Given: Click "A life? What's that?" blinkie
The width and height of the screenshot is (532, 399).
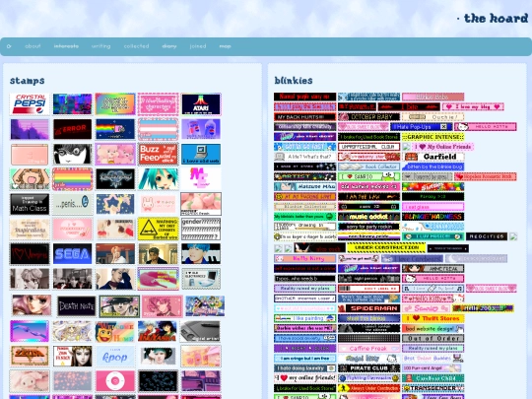Looking at the screenshot, I should coord(304,157).
